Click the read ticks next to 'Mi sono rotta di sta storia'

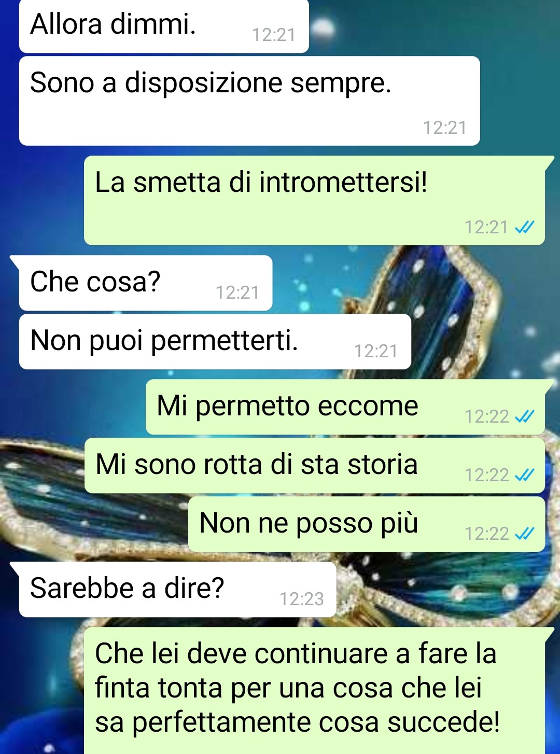coord(524,475)
